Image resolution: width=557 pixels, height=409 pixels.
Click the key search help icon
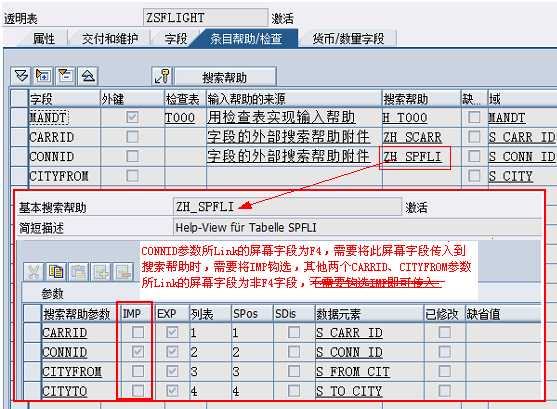(162, 76)
